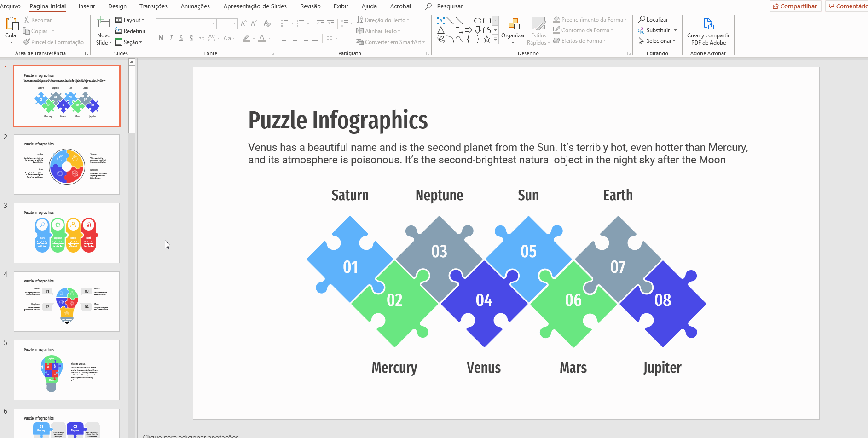Select the scribble freeform shape
868x438 pixels.
click(441, 39)
